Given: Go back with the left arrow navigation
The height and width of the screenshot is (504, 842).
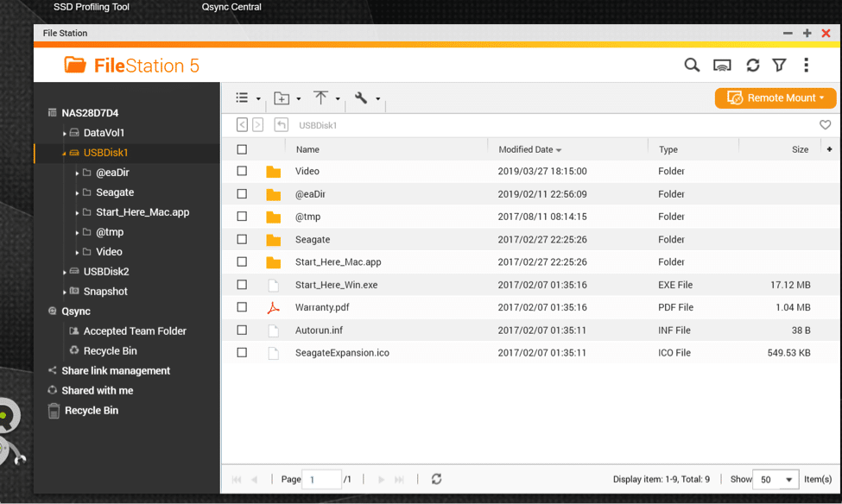Looking at the screenshot, I should click(x=242, y=125).
